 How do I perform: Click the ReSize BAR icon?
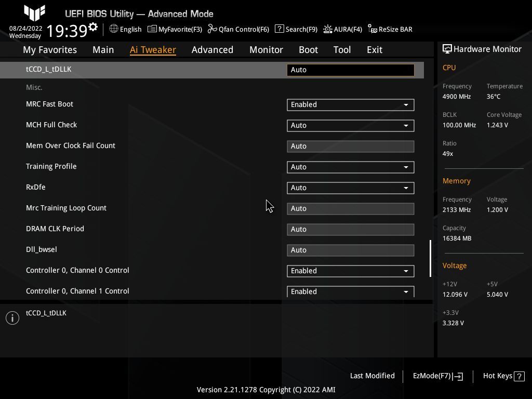(x=372, y=29)
